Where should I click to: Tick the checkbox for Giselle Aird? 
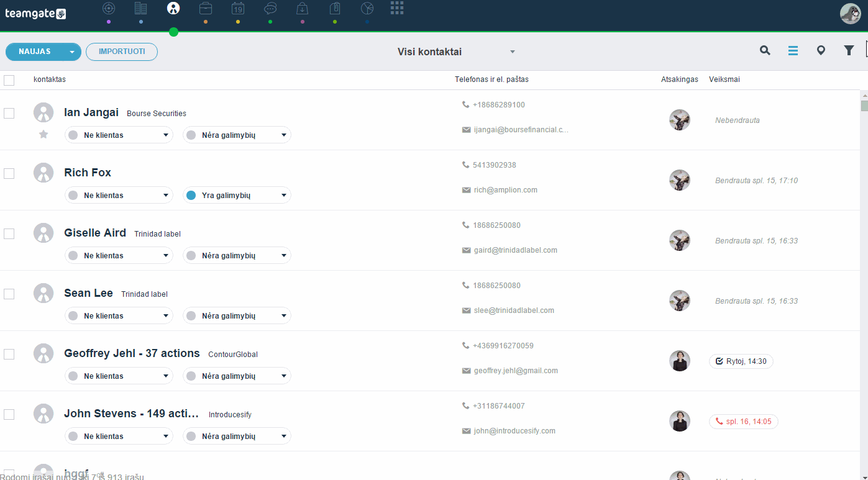pos(9,233)
